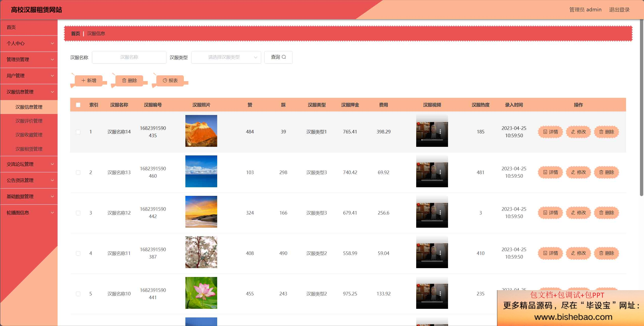Screen dimensions: 644x326
Task: Toggle the select-all checkbox in table header
Action: 78,105
